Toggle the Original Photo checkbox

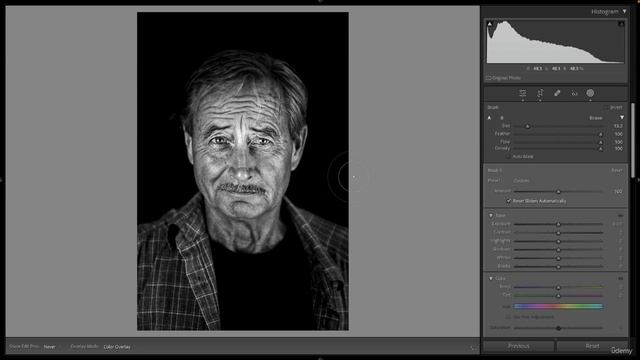point(488,78)
